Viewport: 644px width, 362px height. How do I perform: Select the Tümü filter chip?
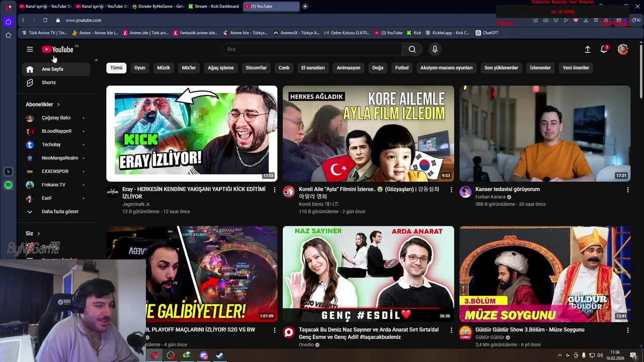(x=116, y=68)
